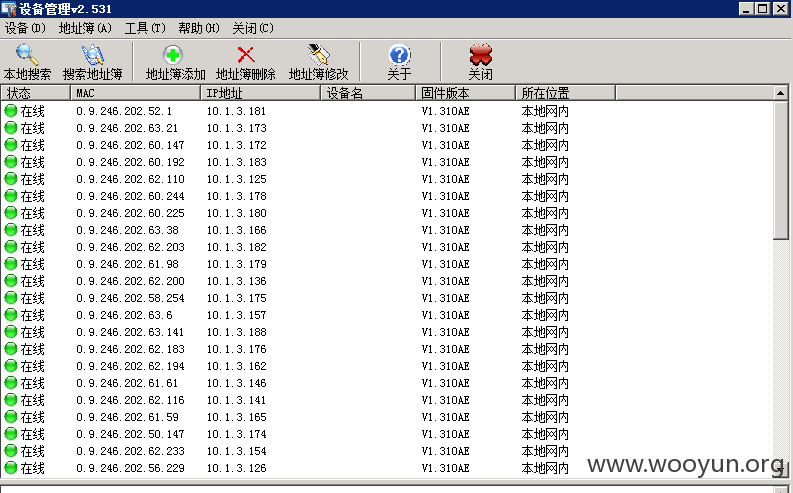The height and width of the screenshot is (493, 793).
Task: Sort by the MAC column header
Action: (136, 93)
